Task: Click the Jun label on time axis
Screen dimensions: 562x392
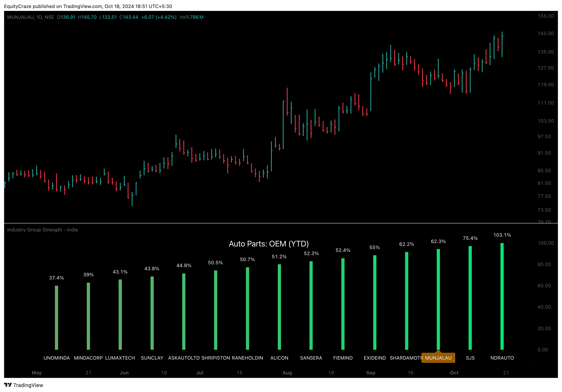Action: click(124, 373)
